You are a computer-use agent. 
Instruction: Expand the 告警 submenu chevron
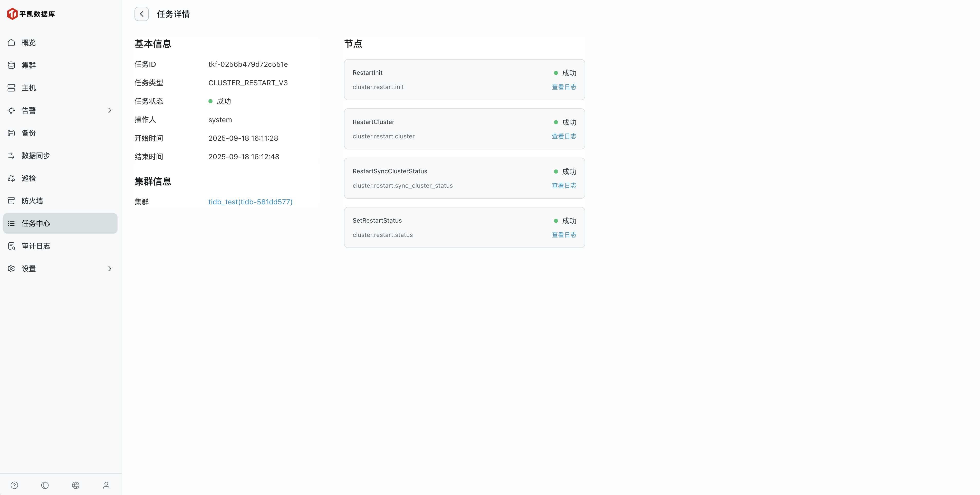[110, 110]
